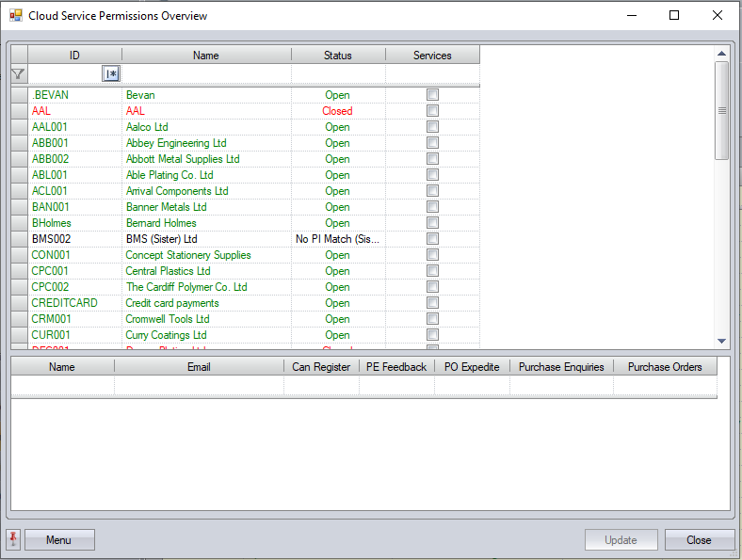The image size is (742, 560).
Task: Click the Email column header in lower grid
Action: (x=199, y=367)
